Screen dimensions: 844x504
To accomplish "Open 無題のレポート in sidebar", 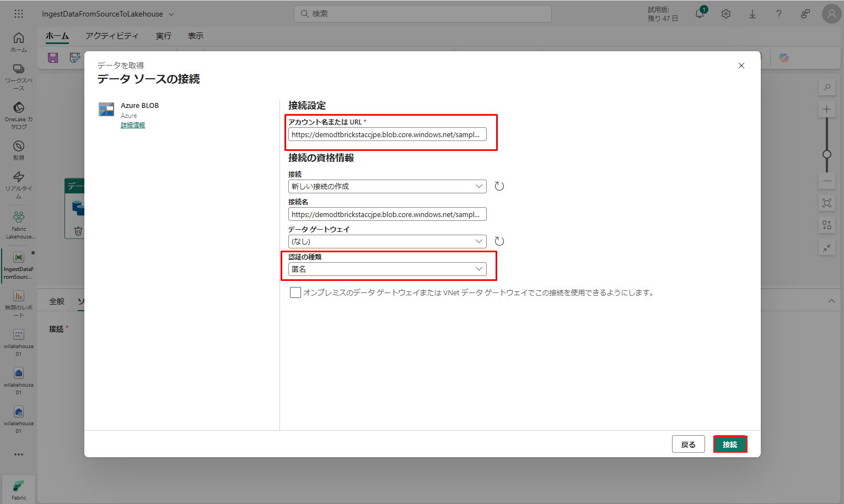I will coord(19,304).
